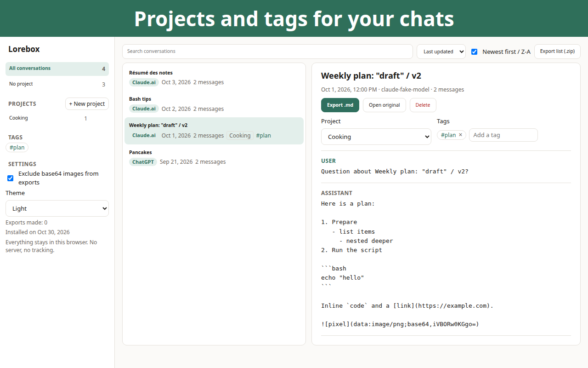Open the Pancakes conversation
The height and width of the screenshot is (368, 588).
point(214,157)
